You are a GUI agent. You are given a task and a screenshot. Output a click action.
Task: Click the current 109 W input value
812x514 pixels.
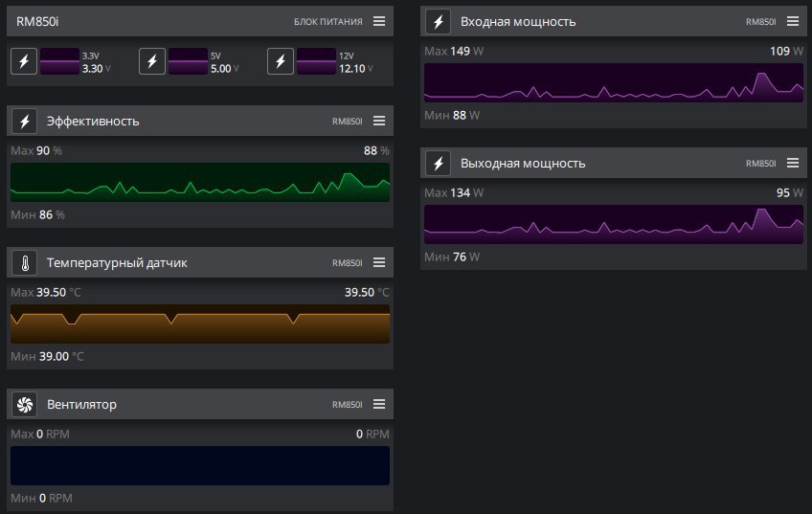787,52
